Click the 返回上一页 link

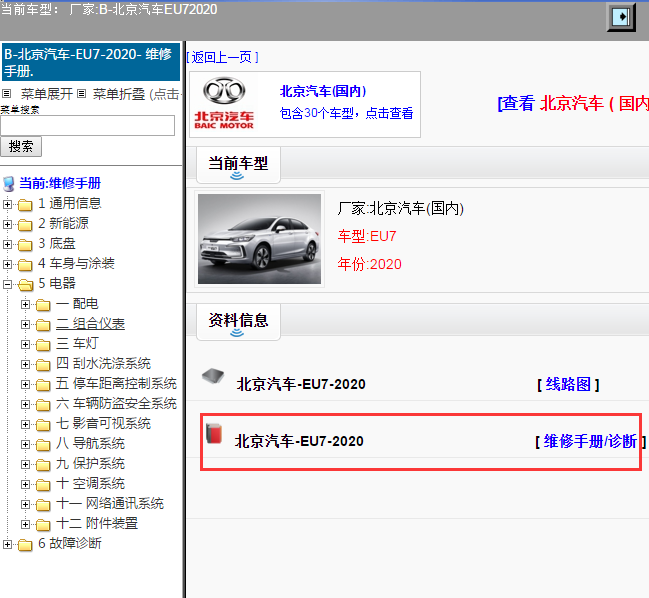pos(222,57)
